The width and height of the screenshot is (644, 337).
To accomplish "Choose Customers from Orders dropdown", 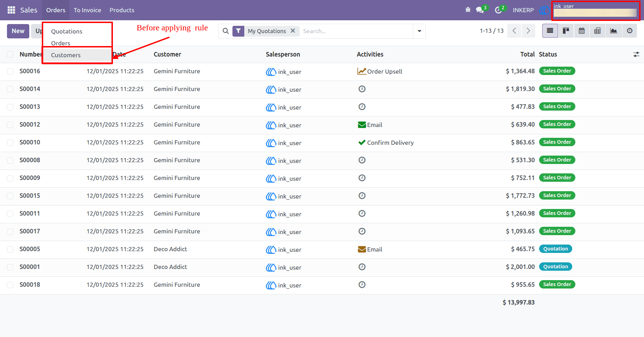I will 66,55.
